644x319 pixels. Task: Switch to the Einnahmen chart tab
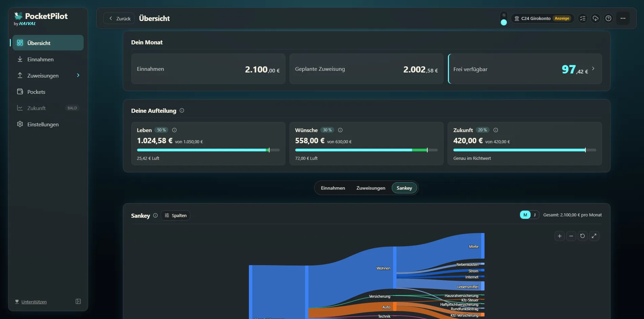333,188
